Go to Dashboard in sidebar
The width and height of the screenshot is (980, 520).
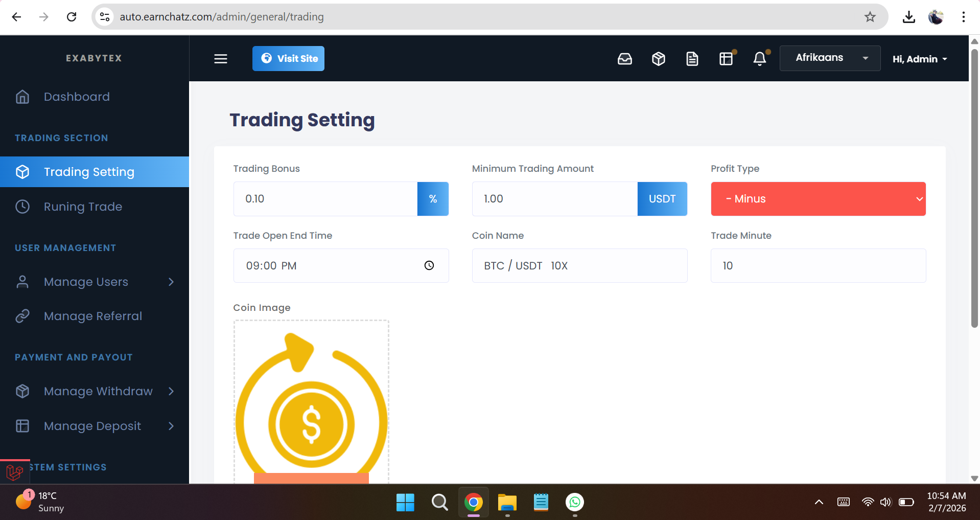coord(77,97)
